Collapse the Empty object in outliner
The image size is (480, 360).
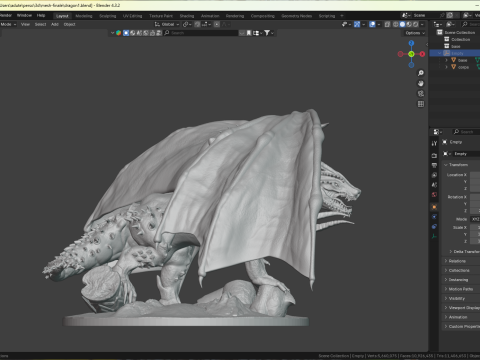440,53
